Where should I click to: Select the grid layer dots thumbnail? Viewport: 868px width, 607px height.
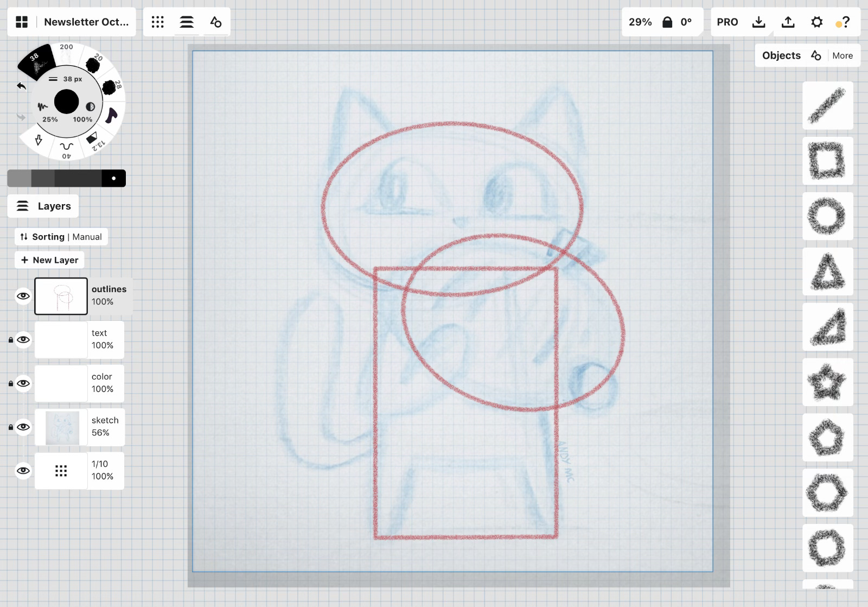pyautogui.click(x=61, y=470)
